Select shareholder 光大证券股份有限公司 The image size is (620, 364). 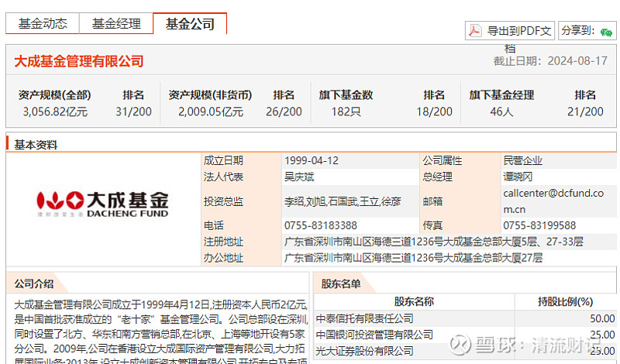[364, 351]
